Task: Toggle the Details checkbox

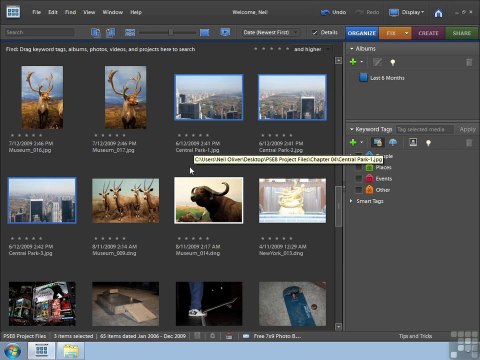Action: [314, 32]
